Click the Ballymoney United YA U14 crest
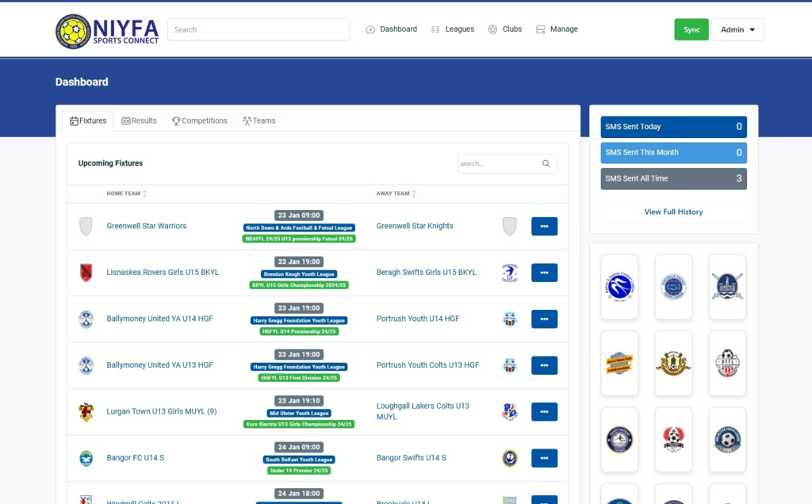The image size is (812, 504). point(86,319)
